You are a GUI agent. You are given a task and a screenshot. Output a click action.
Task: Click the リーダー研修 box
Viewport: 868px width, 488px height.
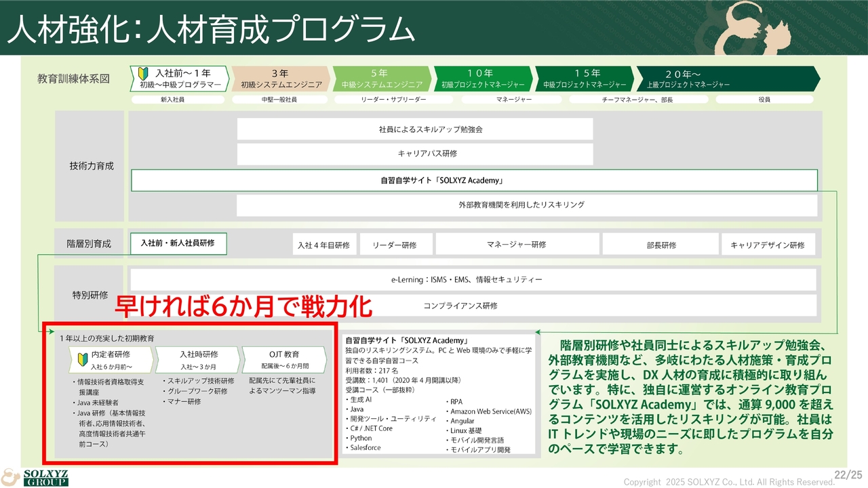[395, 245]
